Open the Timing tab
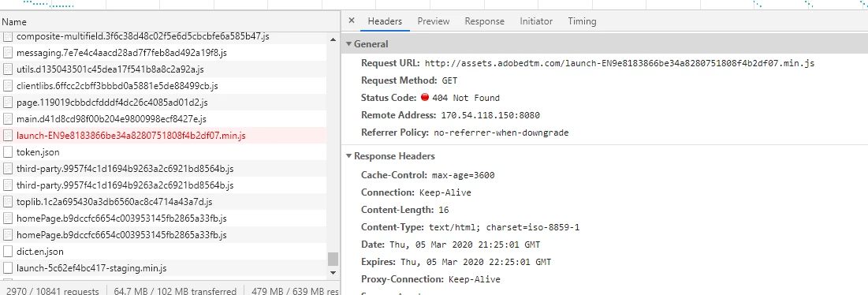This screenshot has width=868, height=295. 582,21
